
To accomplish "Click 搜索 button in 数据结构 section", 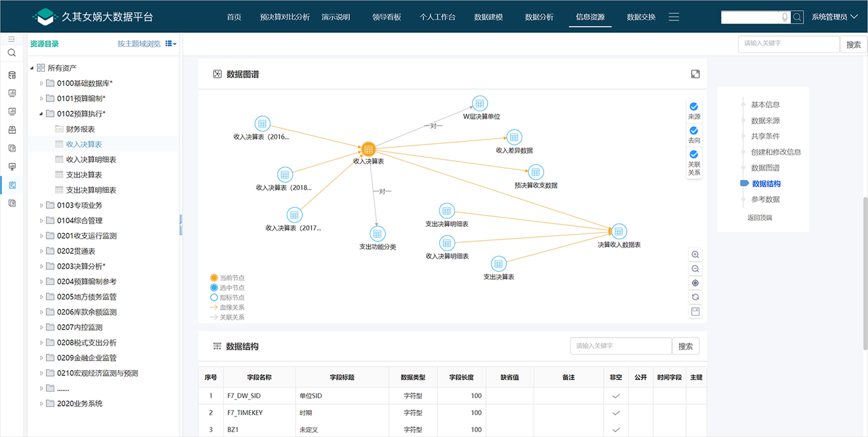I will [685, 346].
